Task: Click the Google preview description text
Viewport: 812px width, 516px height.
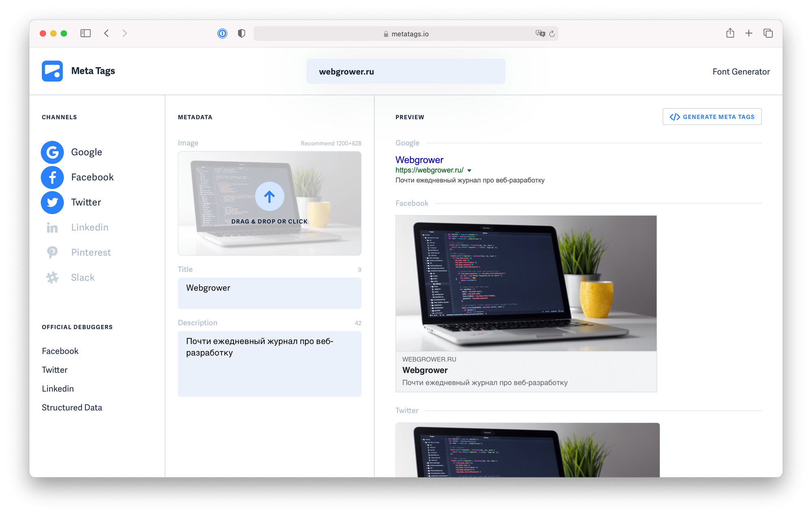Action: [x=470, y=180]
